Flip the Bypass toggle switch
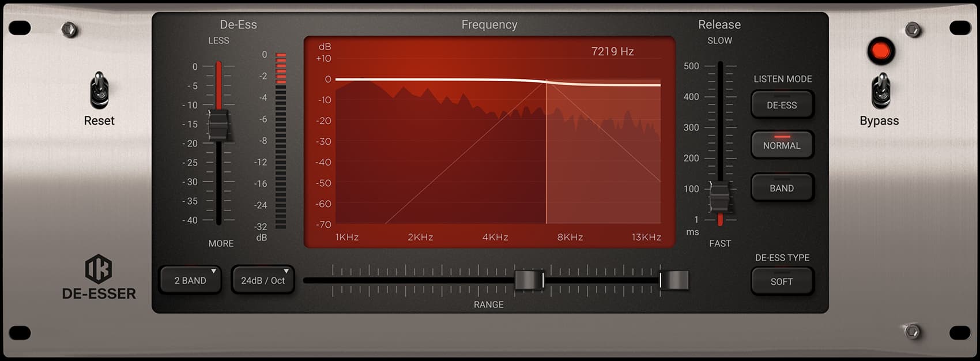Viewport: 980px width, 361px height. tap(880, 91)
